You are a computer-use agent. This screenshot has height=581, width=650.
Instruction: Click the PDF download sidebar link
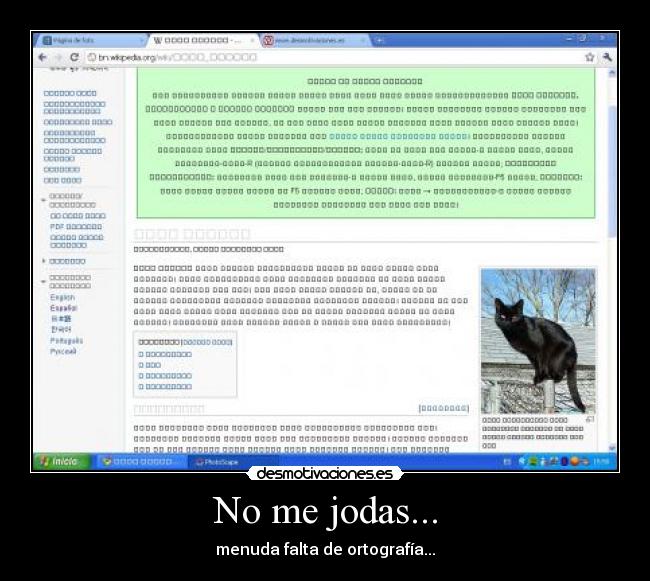tap(76, 227)
